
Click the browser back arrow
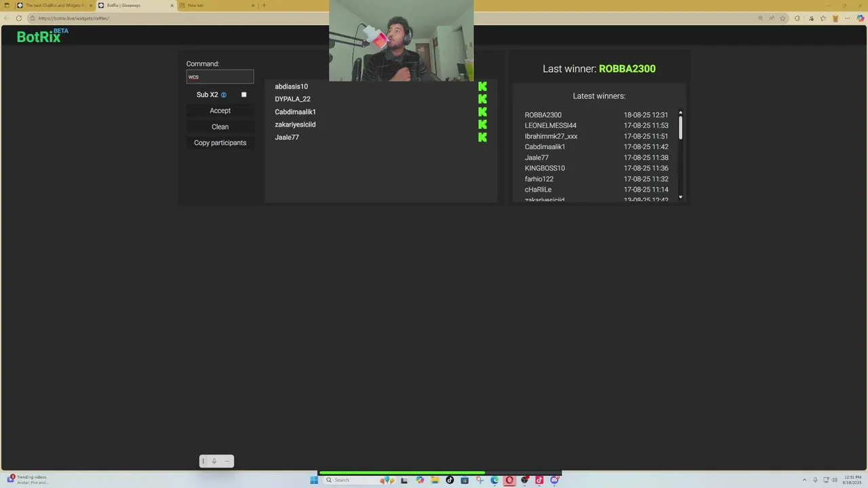(x=7, y=18)
